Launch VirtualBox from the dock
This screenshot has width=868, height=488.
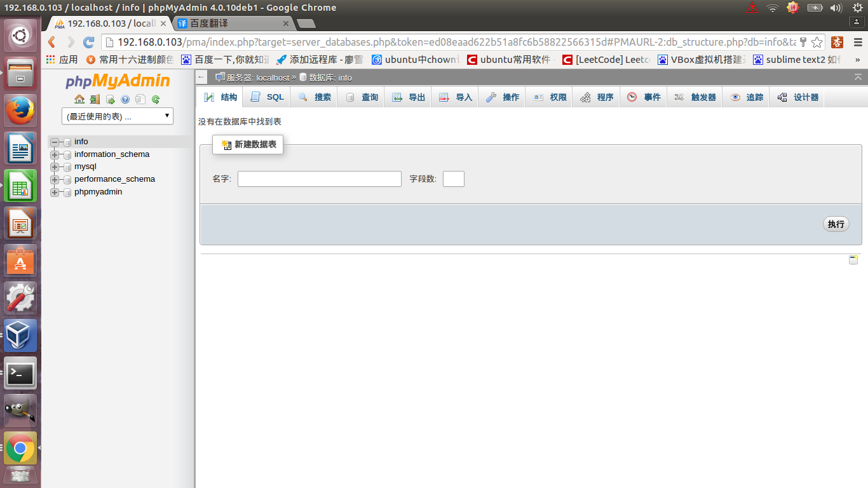(x=21, y=335)
